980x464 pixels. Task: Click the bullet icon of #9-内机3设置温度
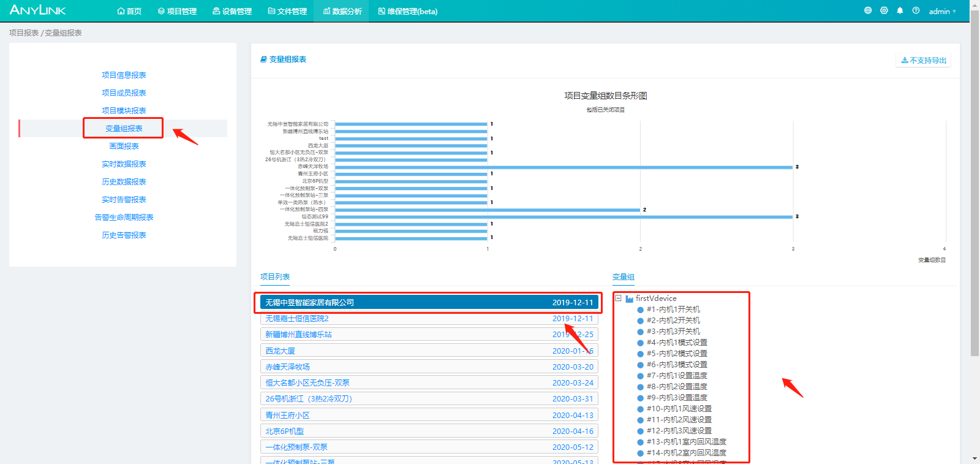641,398
